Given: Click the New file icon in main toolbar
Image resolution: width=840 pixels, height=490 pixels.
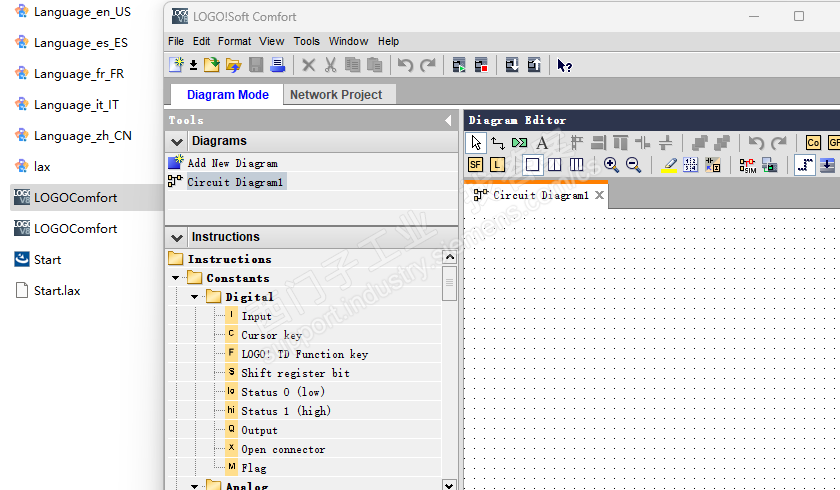Looking at the screenshot, I should (x=176, y=65).
